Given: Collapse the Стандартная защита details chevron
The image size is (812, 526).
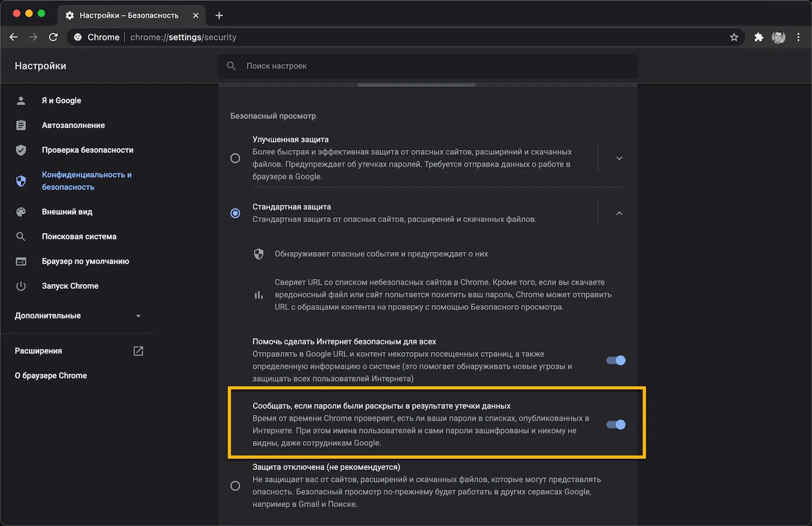Looking at the screenshot, I should click(619, 213).
